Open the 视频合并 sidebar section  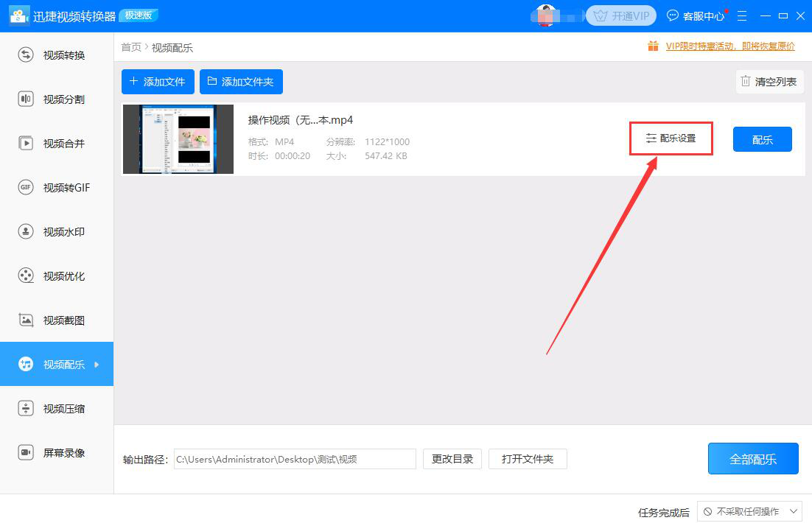click(57, 144)
